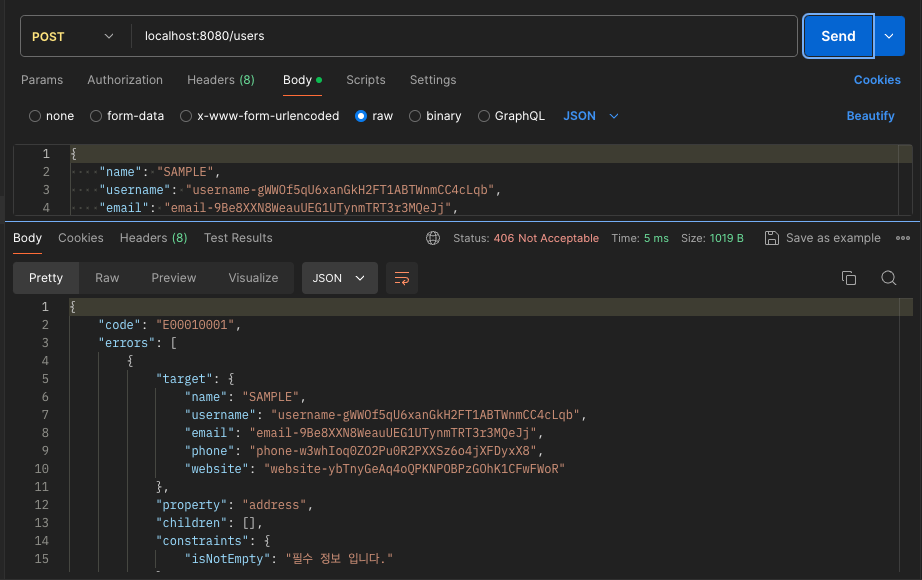
Task: Copy the response body with the copy icon
Action: click(x=848, y=278)
